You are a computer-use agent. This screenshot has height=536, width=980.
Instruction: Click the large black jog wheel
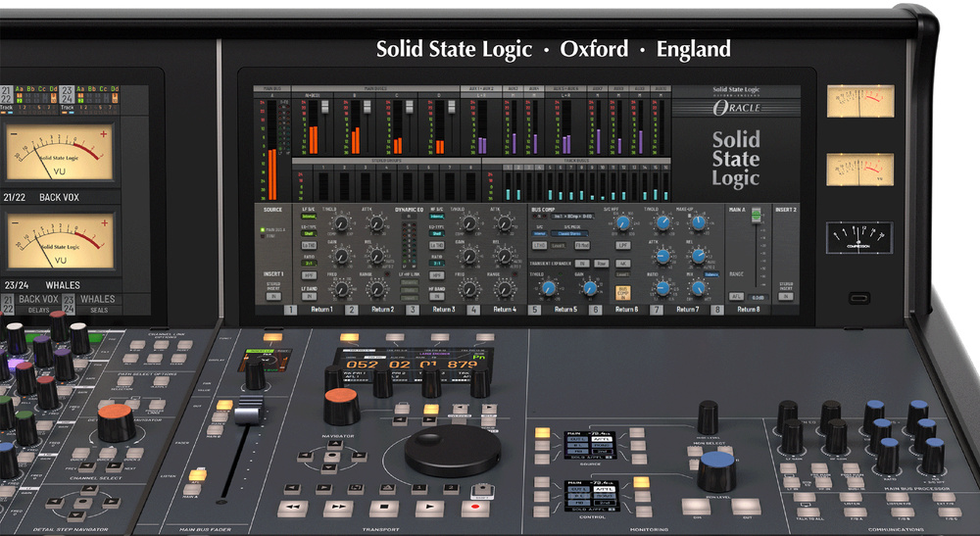453,450
